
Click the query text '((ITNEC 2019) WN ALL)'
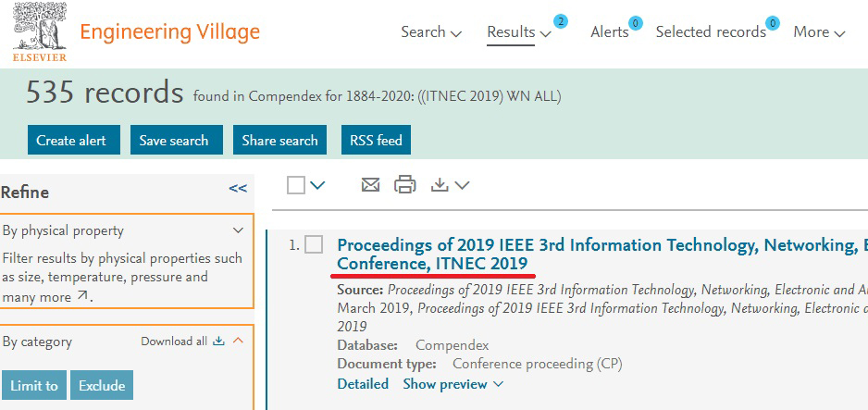pos(491,97)
